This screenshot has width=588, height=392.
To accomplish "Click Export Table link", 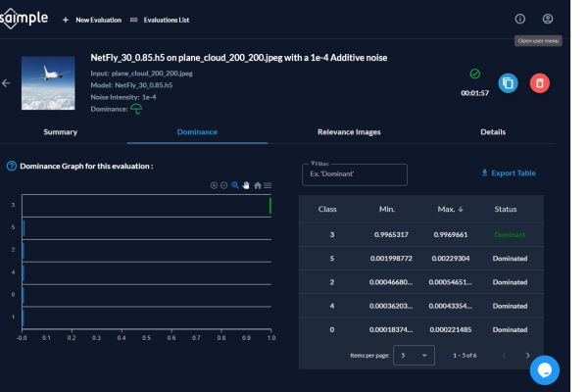I will click(509, 173).
